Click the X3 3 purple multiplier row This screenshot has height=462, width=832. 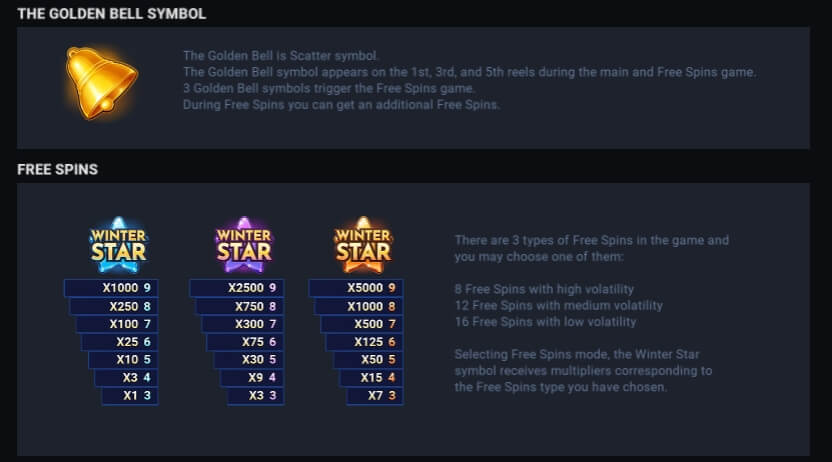click(x=256, y=395)
